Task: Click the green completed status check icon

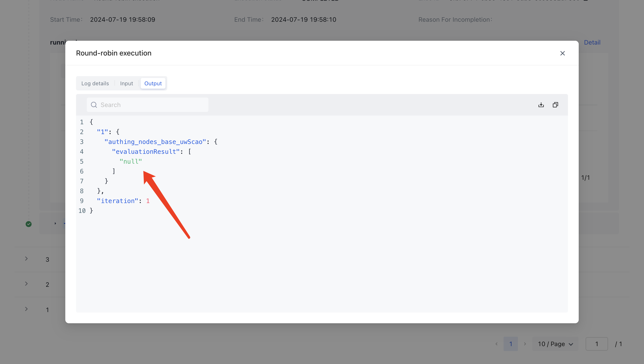Action: [x=29, y=224]
